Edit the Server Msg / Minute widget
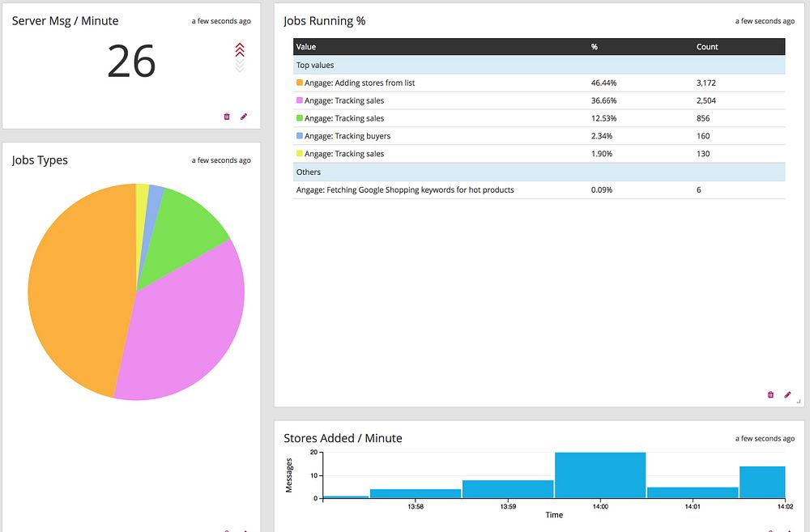This screenshot has height=532, width=810. (x=244, y=117)
